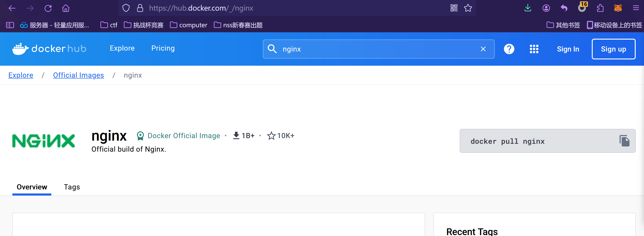The width and height of the screenshot is (644, 236).
Task: Reload the current page
Action: [48, 8]
